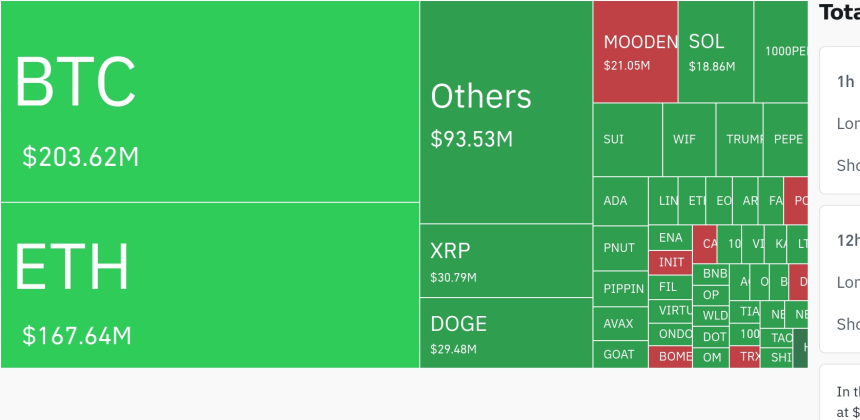Click the WIF tile
Image resolution: width=860 pixels, height=420 pixels.
688,140
